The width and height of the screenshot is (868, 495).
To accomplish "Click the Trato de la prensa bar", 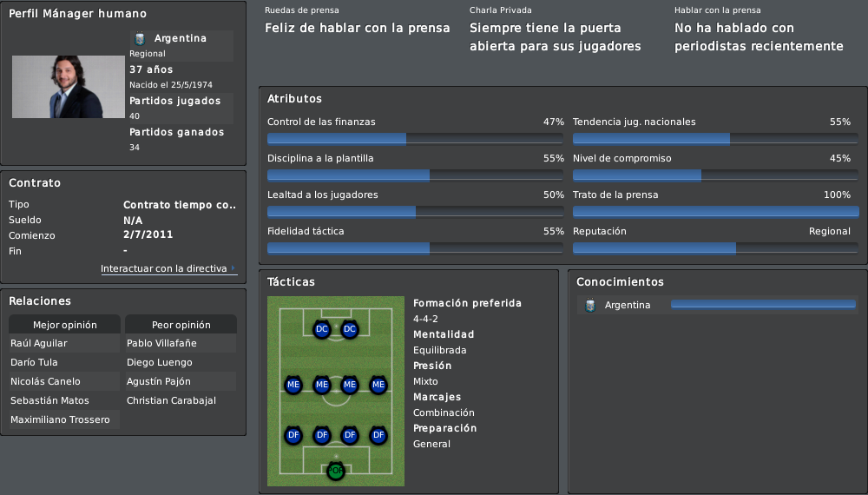I will 716,212.
